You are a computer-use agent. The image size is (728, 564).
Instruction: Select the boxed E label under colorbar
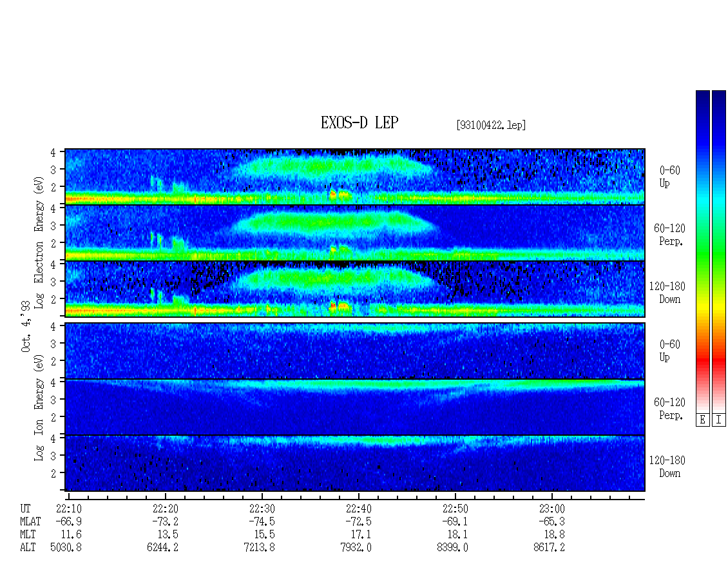coord(702,420)
